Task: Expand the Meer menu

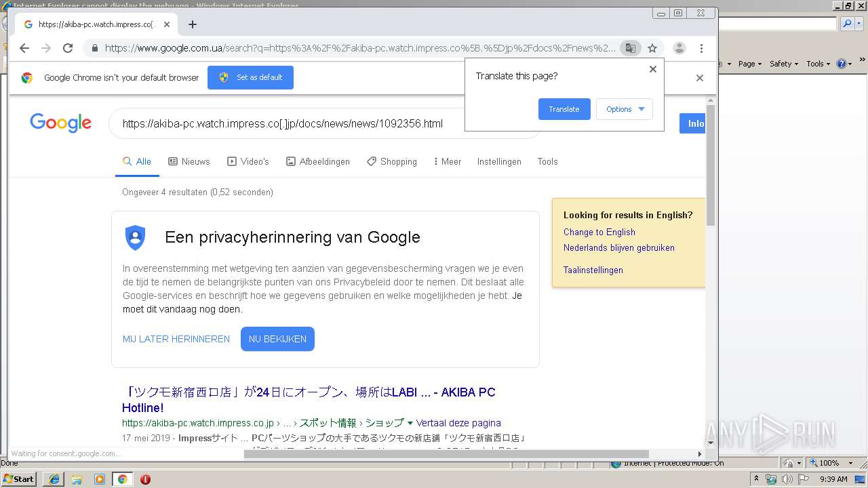Action: pos(447,162)
